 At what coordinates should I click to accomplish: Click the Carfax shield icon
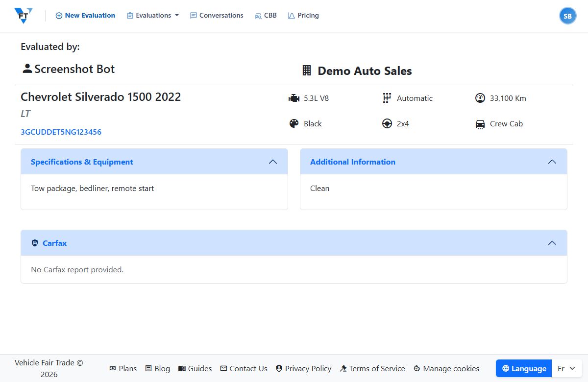35,243
